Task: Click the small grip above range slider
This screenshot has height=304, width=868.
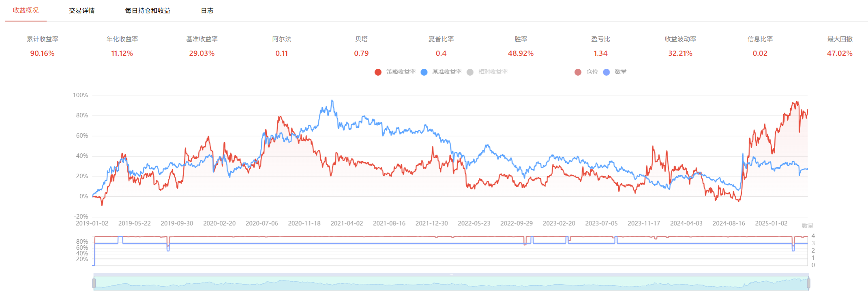Action: [x=451, y=274]
